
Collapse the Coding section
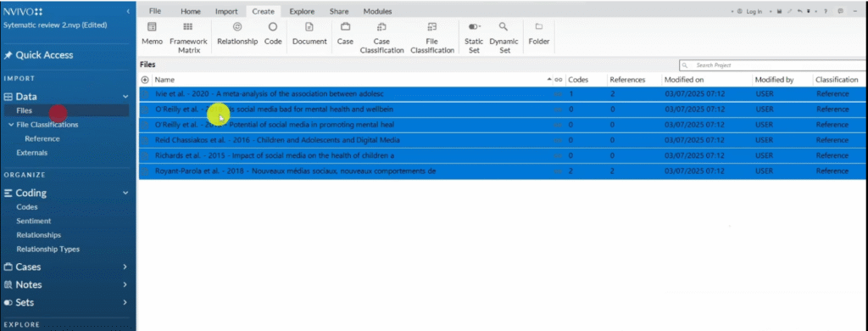pos(125,193)
